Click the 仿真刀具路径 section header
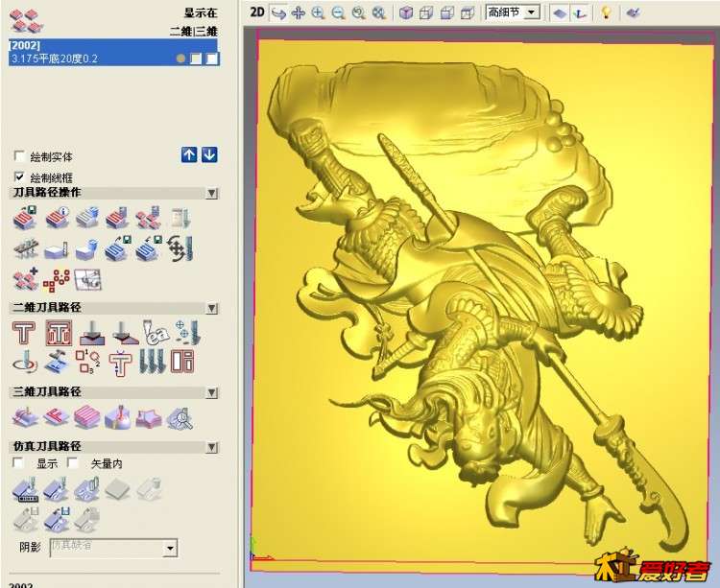Viewport: 720px width, 588px height. pos(114,447)
